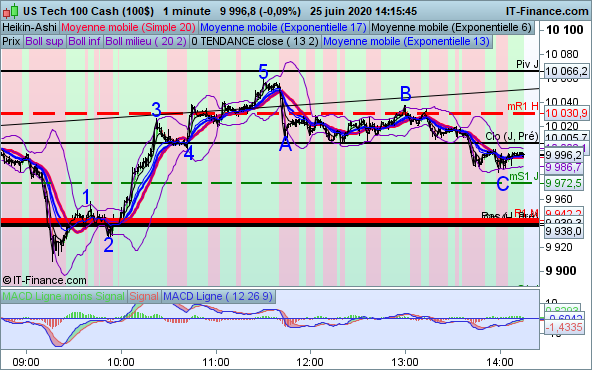This screenshot has width=592, height=370.
Task: Select the wave 3 annotation on chart
Action: 156,110
